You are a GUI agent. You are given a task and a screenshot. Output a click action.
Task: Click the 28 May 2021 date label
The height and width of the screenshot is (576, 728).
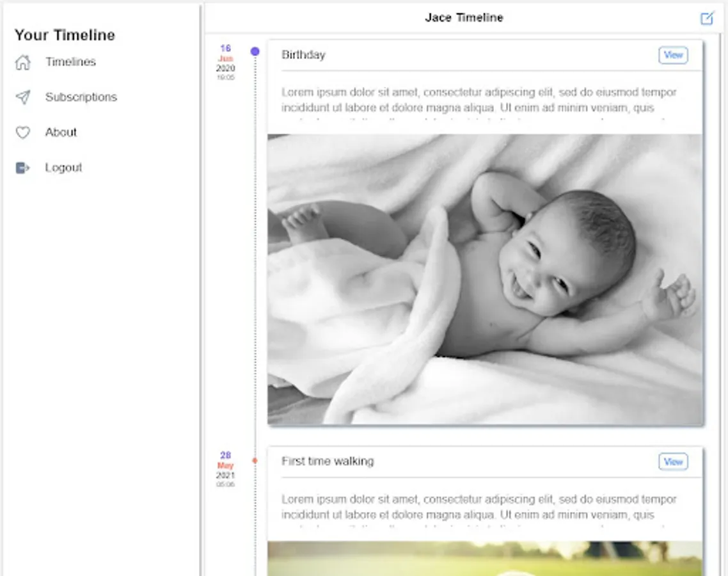point(226,469)
